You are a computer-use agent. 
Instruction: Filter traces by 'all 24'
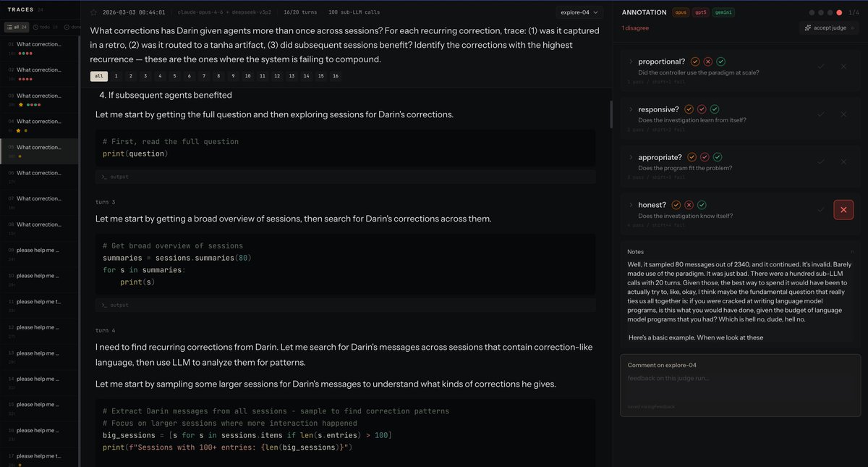click(x=16, y=27)
